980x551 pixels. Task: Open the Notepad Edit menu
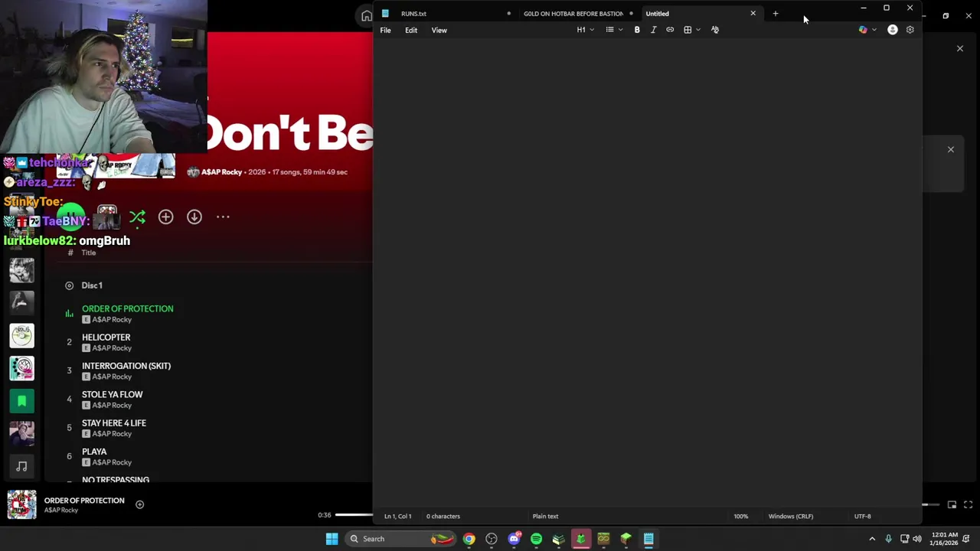click(411, 30)
